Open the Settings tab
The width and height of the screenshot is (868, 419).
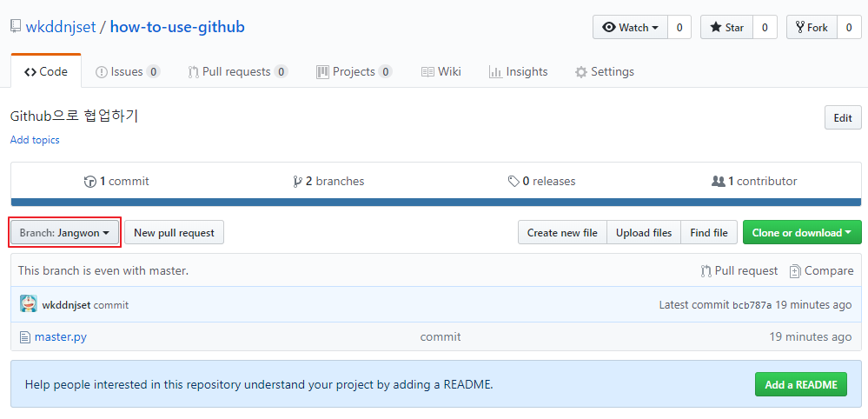pos(605,71)
